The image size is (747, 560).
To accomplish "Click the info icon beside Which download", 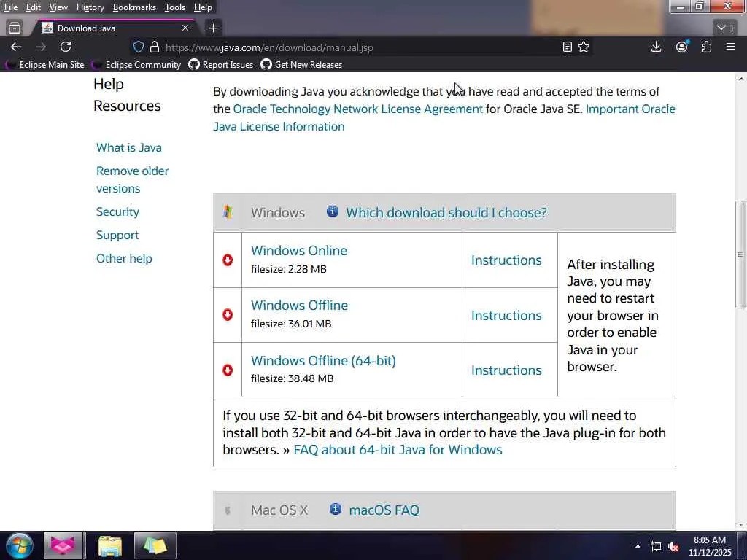I will click(x=333, y=211).
